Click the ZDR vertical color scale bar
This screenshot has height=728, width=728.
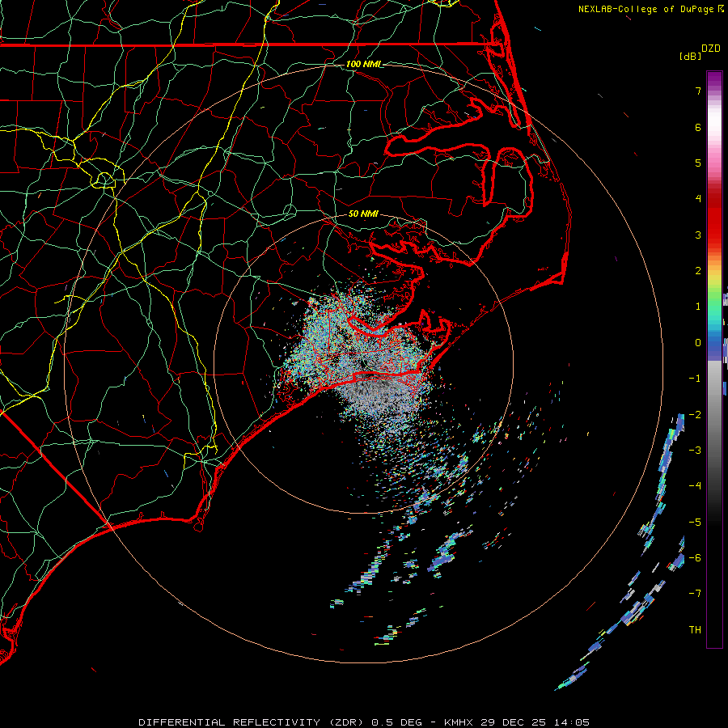click(x=714, y=359)
